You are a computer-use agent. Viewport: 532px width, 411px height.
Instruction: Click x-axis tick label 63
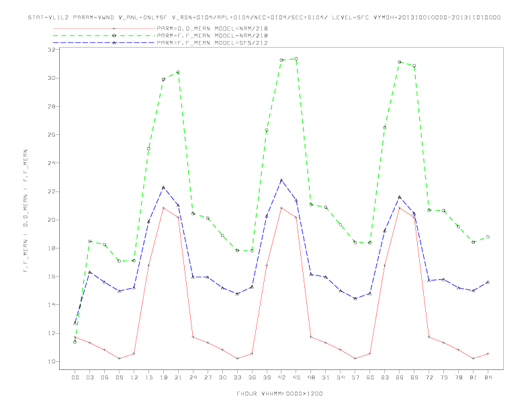tap(385, 377)
